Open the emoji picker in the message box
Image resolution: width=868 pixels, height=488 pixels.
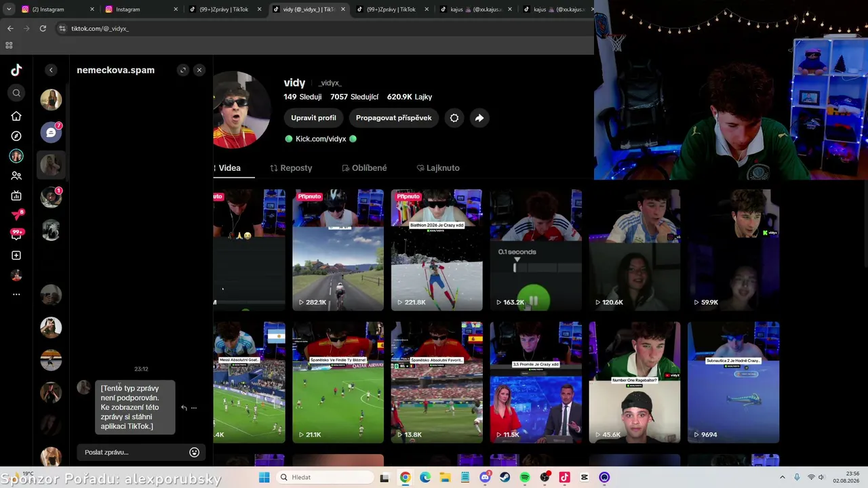tap(194, 452)
